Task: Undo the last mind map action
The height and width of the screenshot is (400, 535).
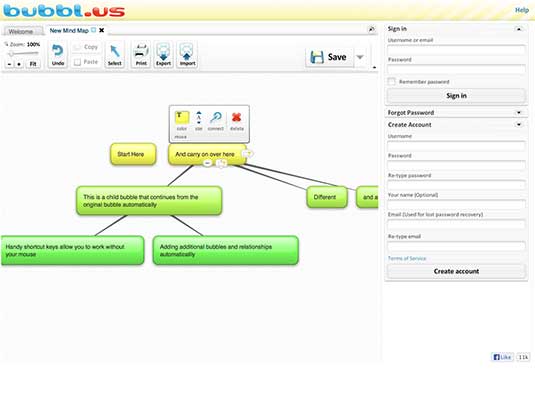Action: [58, 55]
